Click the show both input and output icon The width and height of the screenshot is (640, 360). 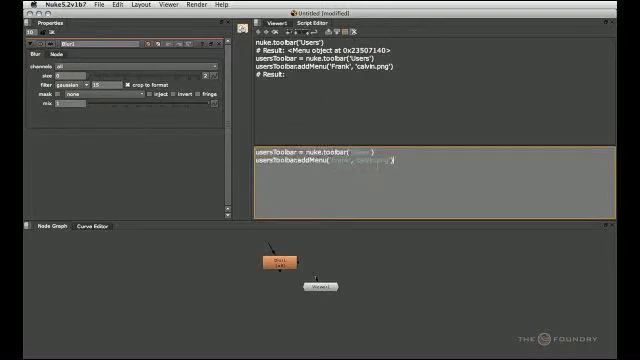pyautogui.click(x=345, y=32)
